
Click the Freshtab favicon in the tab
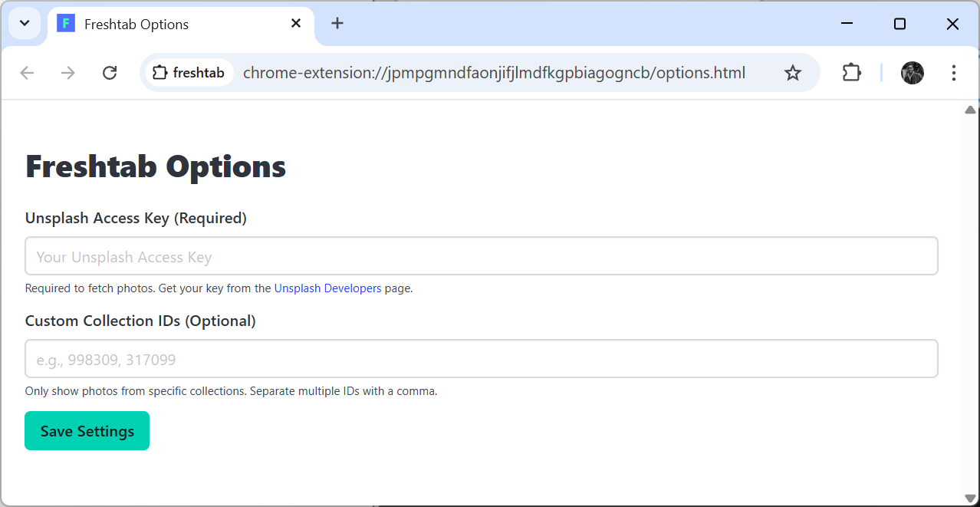tap(64, 24)
